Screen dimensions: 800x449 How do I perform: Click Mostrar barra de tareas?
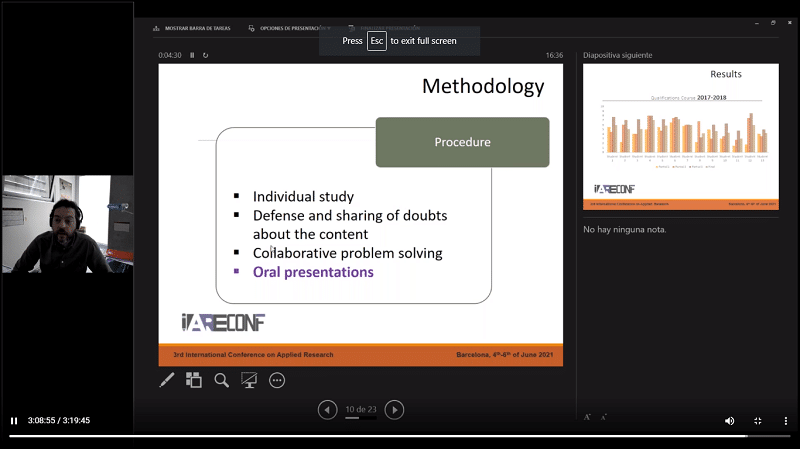click(x=193, y=28)
